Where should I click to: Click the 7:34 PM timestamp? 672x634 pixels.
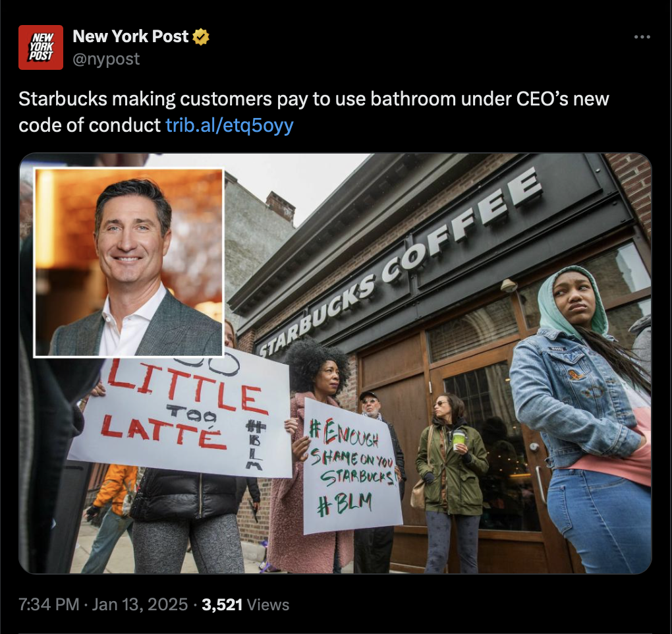click(x=49, y=605)
